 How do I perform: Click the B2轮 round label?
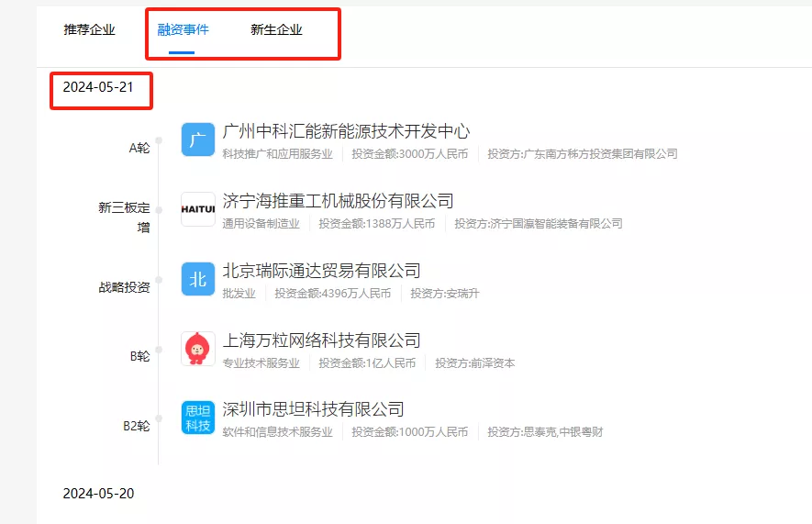136,426
